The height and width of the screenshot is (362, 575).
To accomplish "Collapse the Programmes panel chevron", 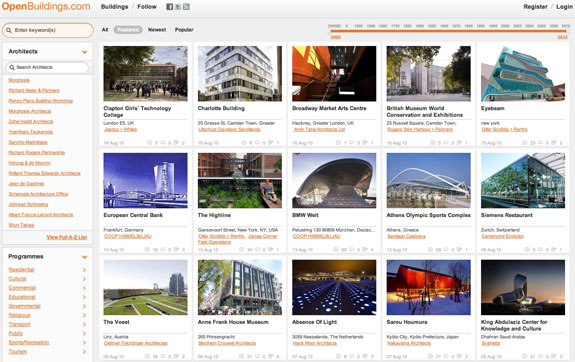I will [84, 257].
